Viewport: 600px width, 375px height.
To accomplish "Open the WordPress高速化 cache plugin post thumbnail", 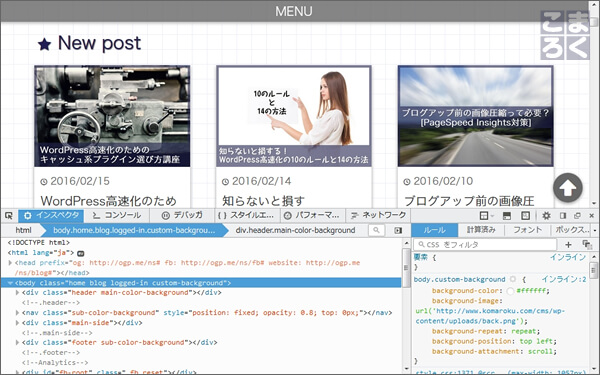I will coord(112,116).
